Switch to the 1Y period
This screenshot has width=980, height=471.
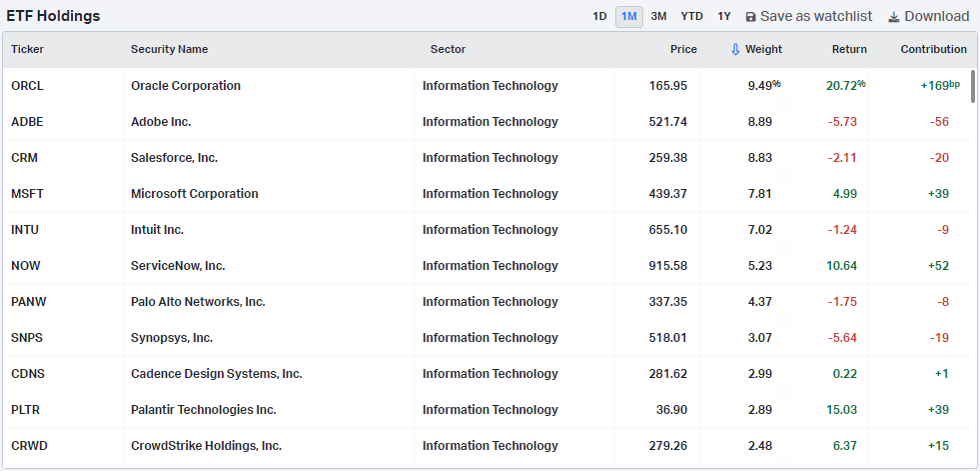point(723,17)
